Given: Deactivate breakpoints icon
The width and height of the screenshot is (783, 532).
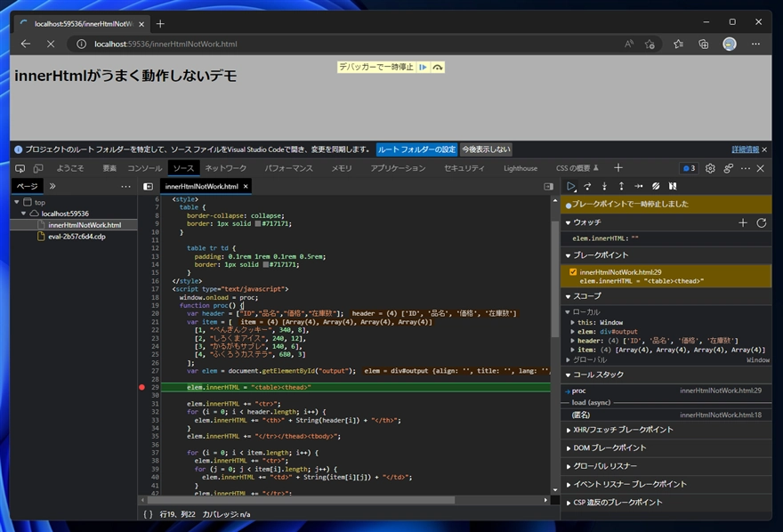Looking at the screenshot, I should (656, 186).
